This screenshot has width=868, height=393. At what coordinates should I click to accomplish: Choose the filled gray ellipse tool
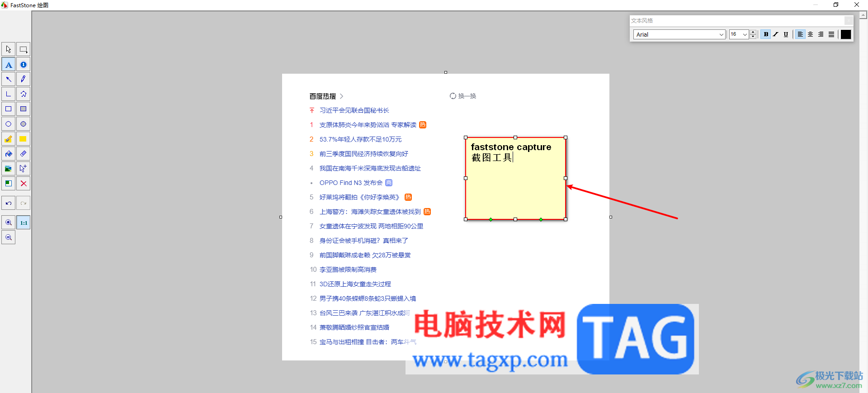[24, 124]
